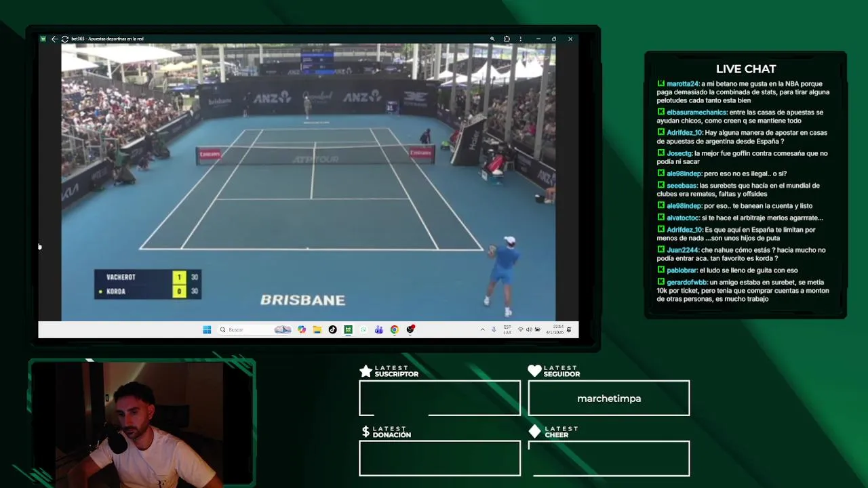Click the Buscar taskbar search box
This screenshot has width=868, height=488.
tap(255, 329)
